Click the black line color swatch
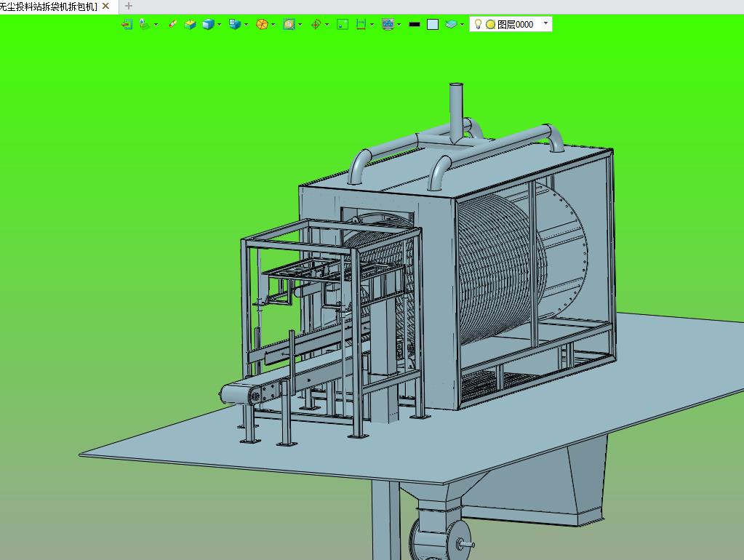 [x=415, y=24]
